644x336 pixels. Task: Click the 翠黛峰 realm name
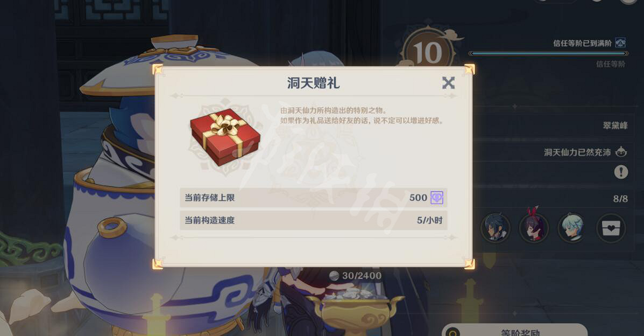pos(615,125)
